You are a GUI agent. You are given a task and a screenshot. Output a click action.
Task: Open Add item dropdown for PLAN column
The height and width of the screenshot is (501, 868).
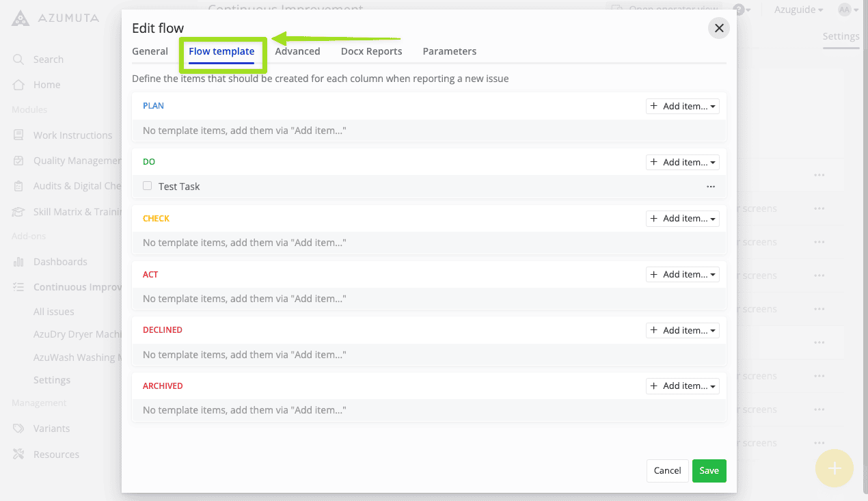[682, 107]
